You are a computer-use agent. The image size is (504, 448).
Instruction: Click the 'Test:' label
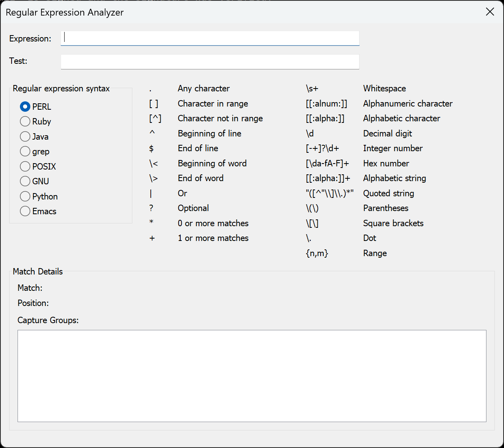(x=18, y=61)
